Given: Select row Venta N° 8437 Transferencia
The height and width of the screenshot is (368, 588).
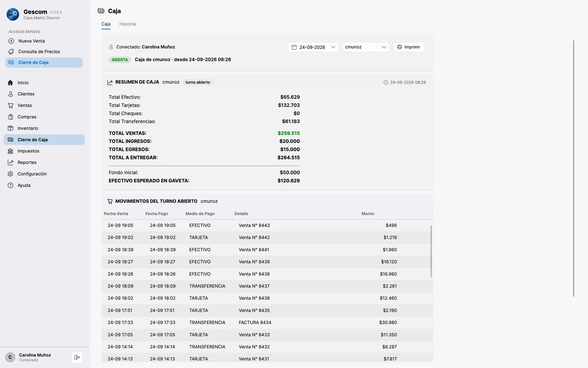Looking at the screenshot, I should (x=267, y=286).
